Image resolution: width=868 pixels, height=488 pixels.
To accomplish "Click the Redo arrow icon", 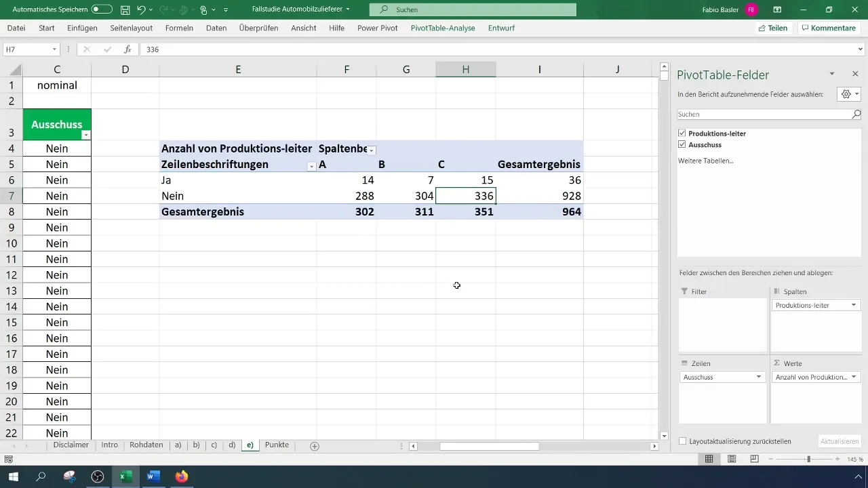I will coord(164,10).
